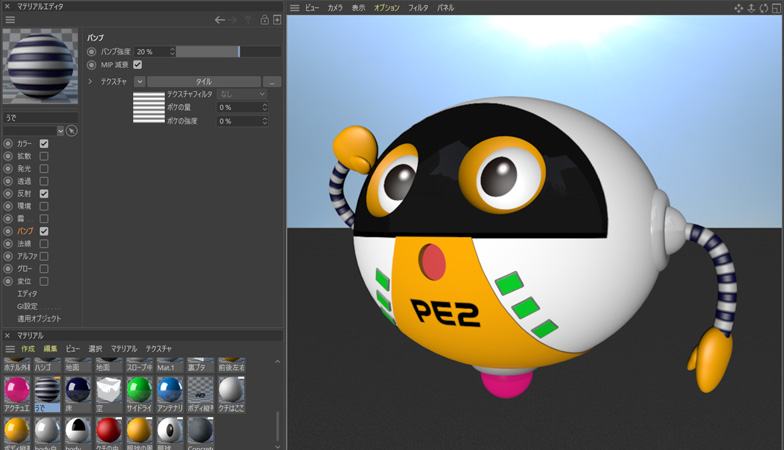784x450 pixels.
Task: Click the viewport zoom (dolly) icon
Action: click(751, 7)
